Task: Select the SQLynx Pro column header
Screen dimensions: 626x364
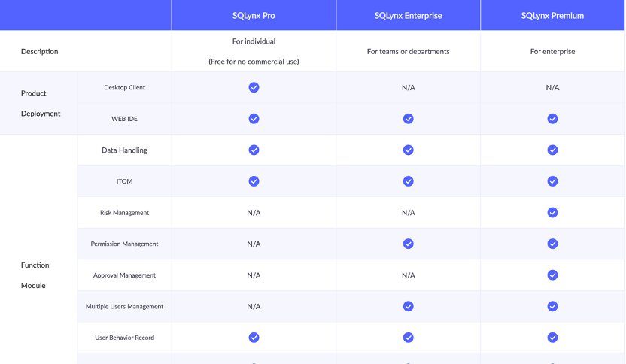Action: [x=254, y=15]
